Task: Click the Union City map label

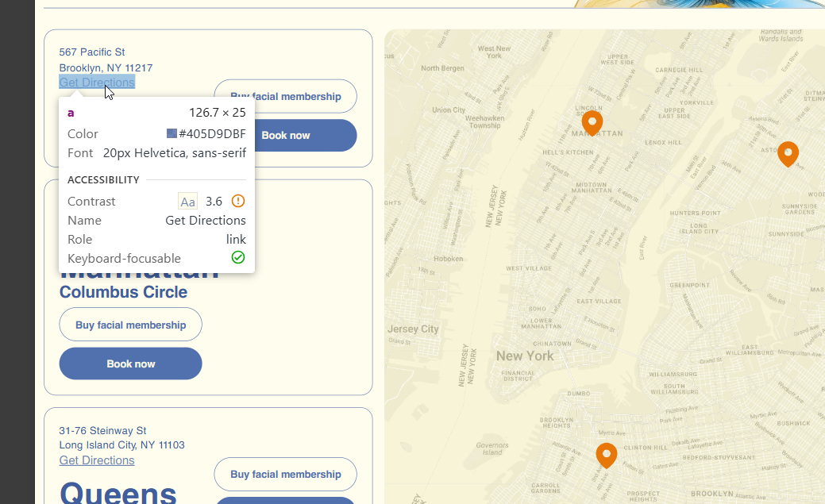Action: [x=449, y=110]
